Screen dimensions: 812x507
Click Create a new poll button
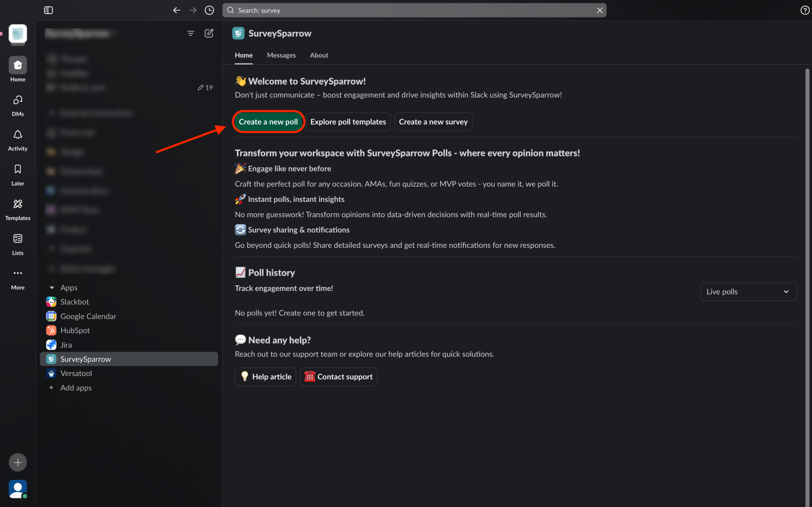point(268,122)
